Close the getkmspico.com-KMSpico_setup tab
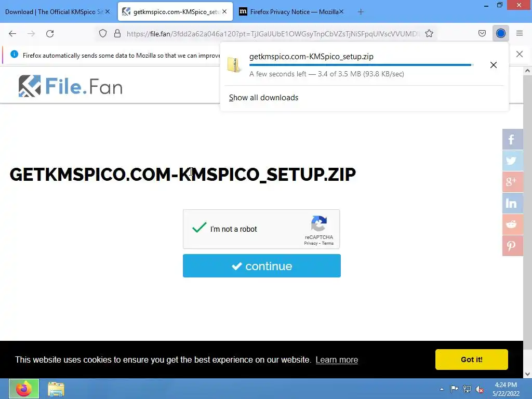The width and height of the screenshot is (532, 399). (x=224, y=11)
